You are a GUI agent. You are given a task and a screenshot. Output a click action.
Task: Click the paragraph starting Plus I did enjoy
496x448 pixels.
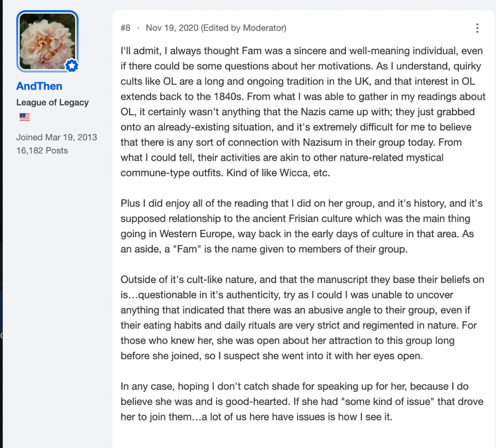tap(301, 226)
